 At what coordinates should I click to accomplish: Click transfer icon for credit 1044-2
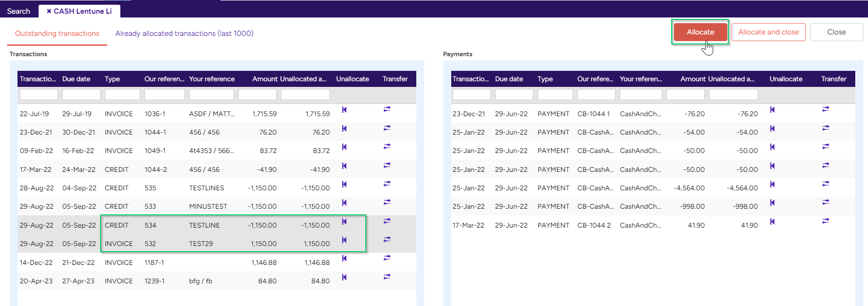(x=387, y=165)
